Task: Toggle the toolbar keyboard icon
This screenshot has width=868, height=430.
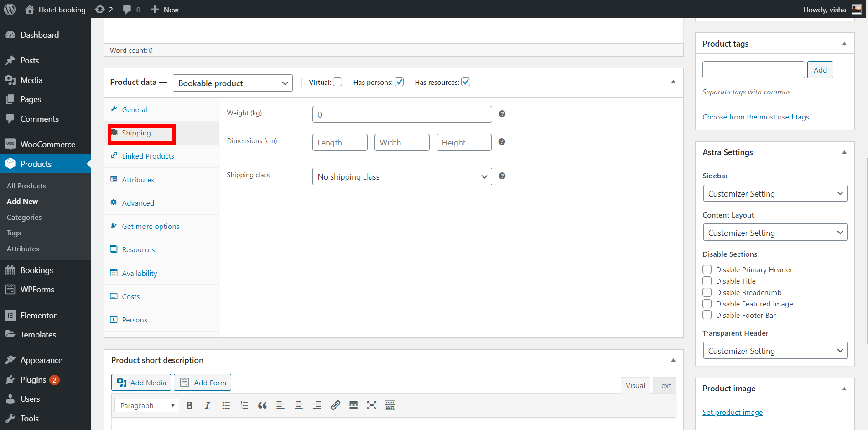Action: click(390, 405)
